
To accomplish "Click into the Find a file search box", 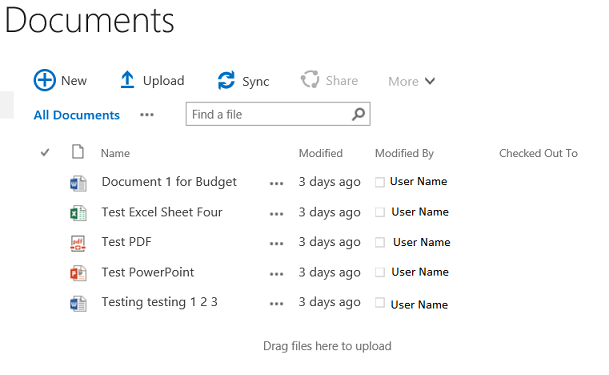I will [x=278, y=114].
